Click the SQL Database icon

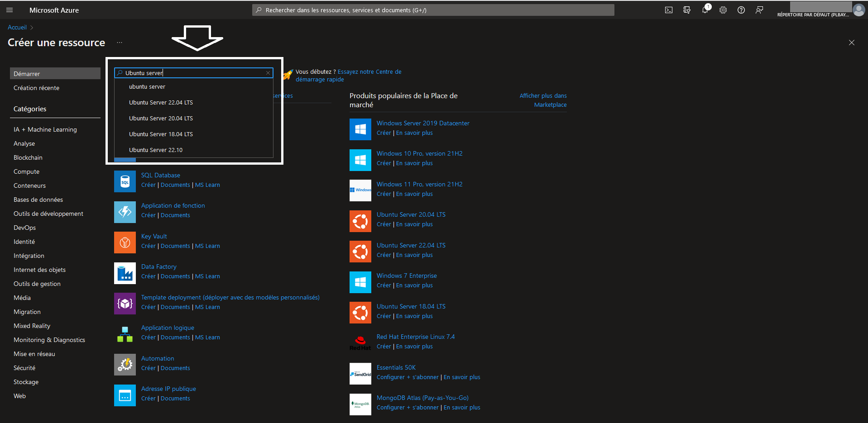[125, 181]
